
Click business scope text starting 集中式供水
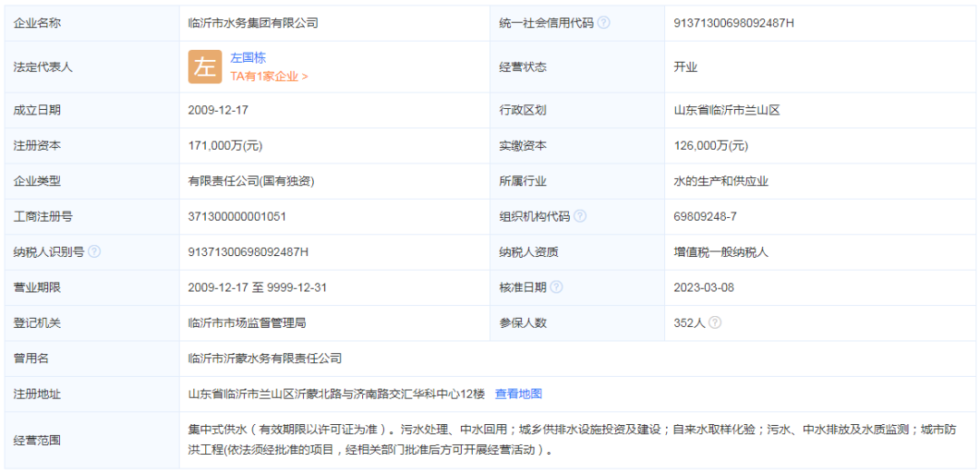point(573,439)
